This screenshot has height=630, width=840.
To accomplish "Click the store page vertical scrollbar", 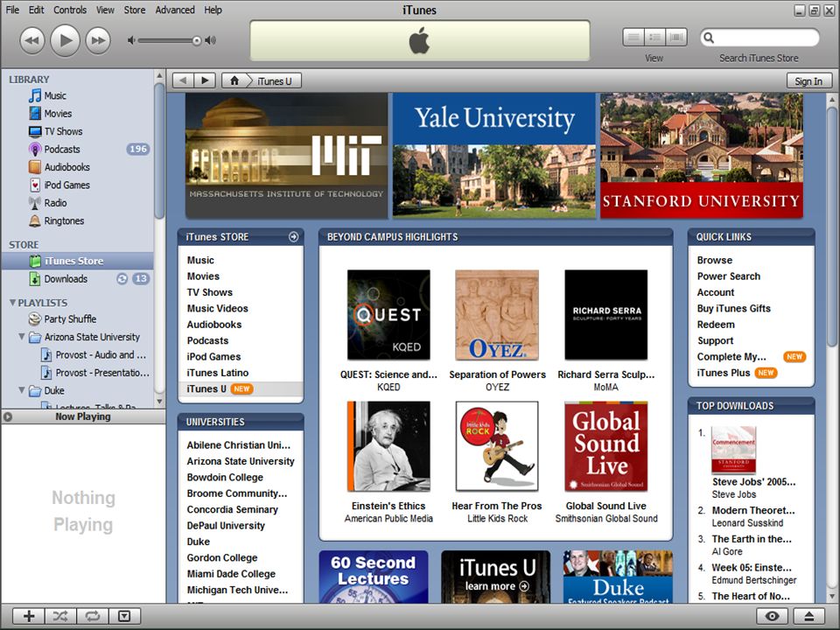I will point(831,226).
